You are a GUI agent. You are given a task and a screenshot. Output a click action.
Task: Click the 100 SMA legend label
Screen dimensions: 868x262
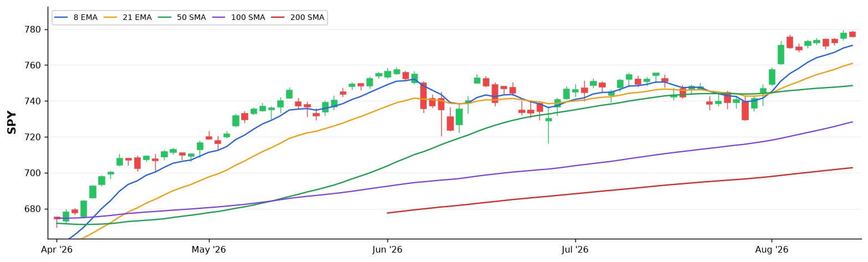pos(248,18)
